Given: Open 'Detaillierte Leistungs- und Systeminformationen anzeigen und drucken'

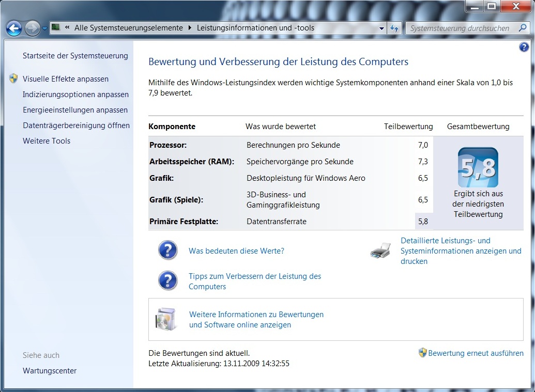Looking at the screenshot, I should point(461,251).
